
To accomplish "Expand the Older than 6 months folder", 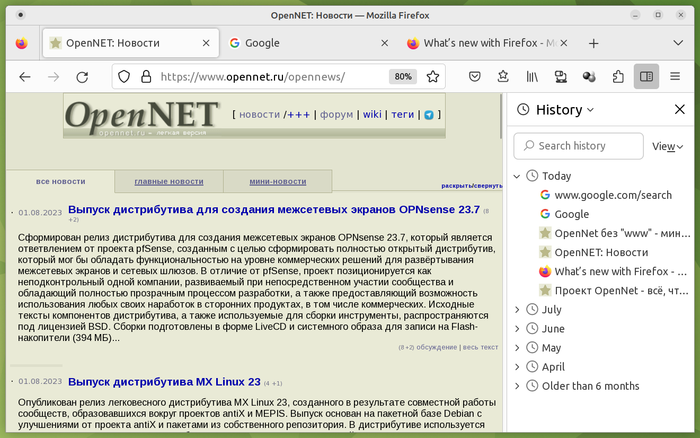I will (x=517, y=385).
